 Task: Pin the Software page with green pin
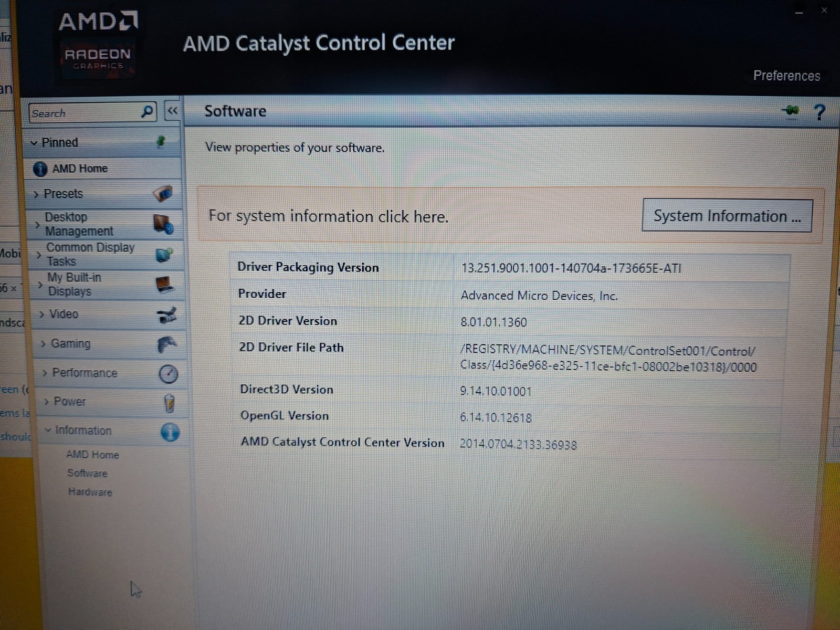coord(791,110)
